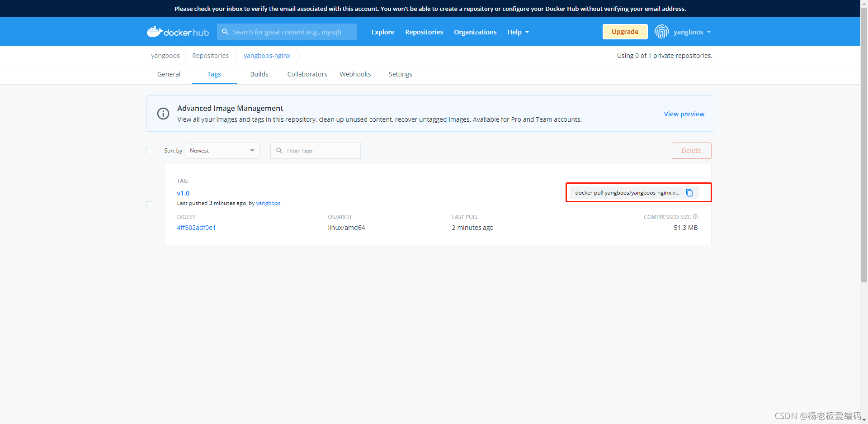
Task: Click the View preview link
Action: (684, 114)
